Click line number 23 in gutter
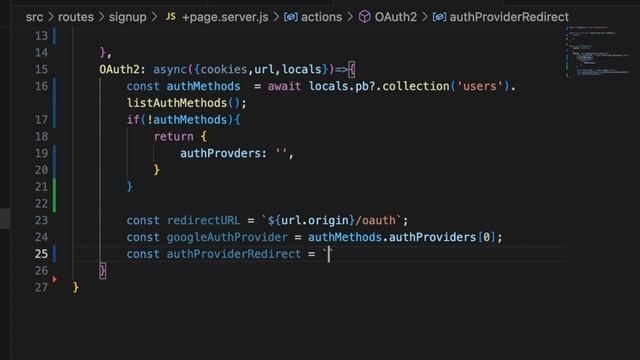Screen dimensions: 640x360 pos(41,220)
